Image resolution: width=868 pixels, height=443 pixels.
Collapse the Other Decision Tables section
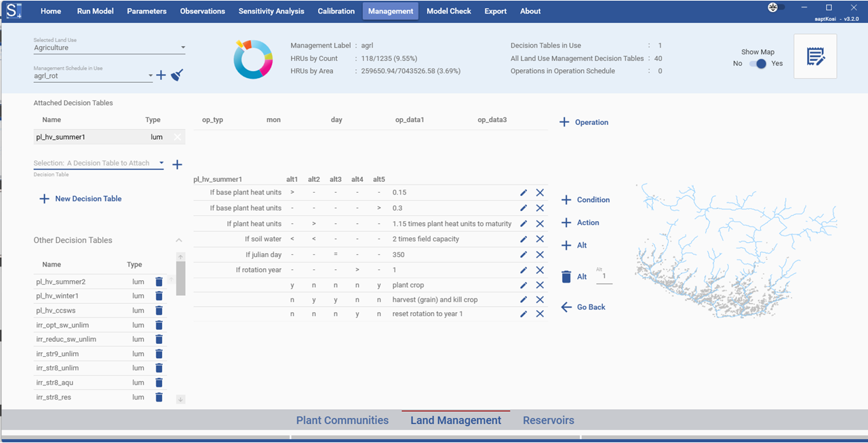(x=178, y=240)
